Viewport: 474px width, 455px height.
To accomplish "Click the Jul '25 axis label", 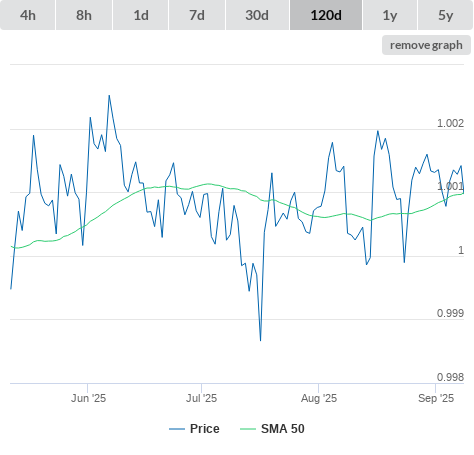I will 201,398.
